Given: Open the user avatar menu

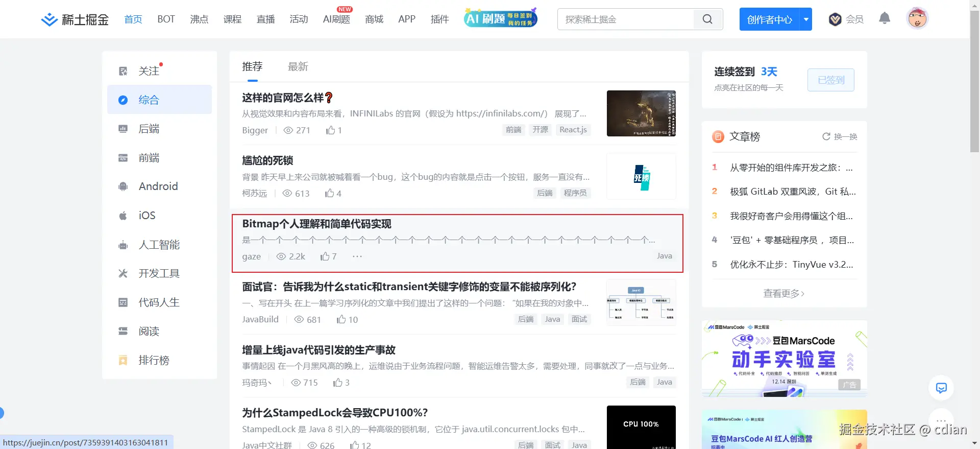Looking at the screenshot, I should pos(917,19).
